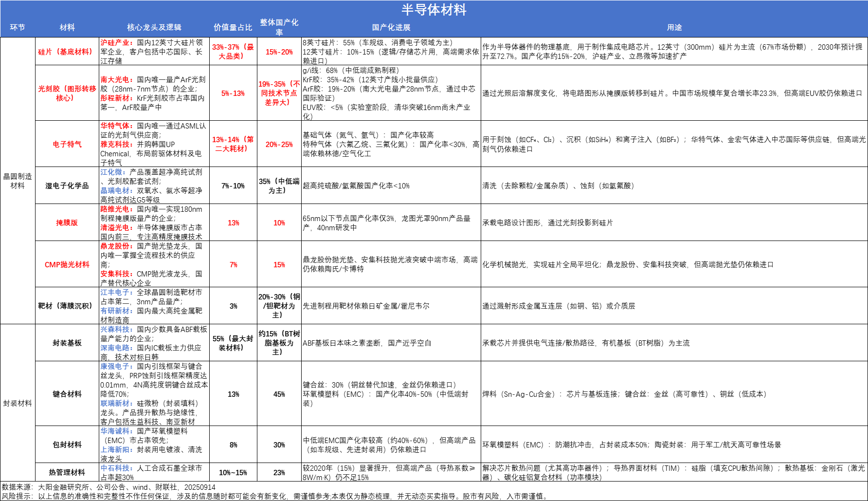Click the 整体国产化率 column header
Image resolution: width=868 pixels, height=501 pixels.
[279, 27]
